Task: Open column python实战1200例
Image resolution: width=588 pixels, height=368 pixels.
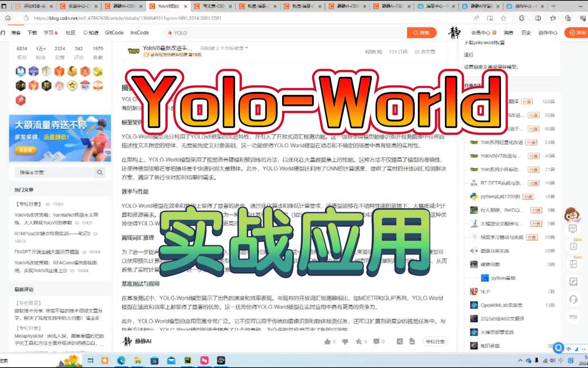Action: click(500, 197)
